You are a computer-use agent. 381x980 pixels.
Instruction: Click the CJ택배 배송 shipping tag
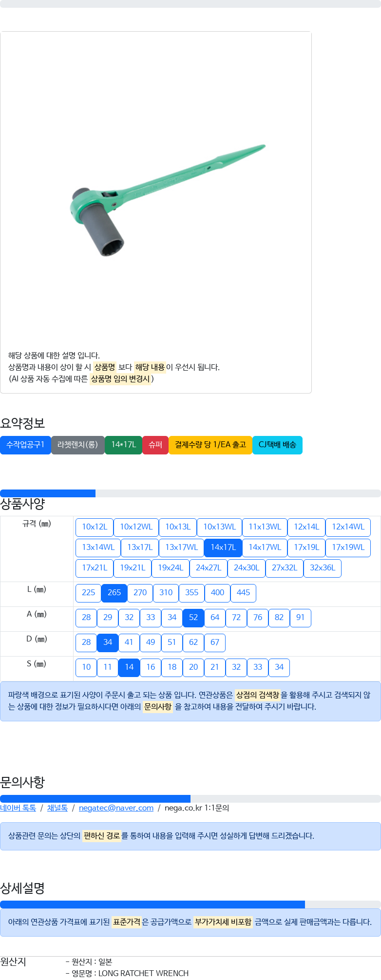pos(277,445)
